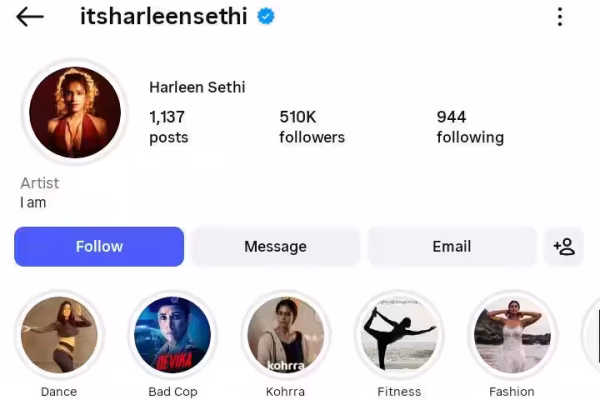Open the partially visible highlight at right edge
The height and width of the screenshot is (400, 600).
coord(593,335)
